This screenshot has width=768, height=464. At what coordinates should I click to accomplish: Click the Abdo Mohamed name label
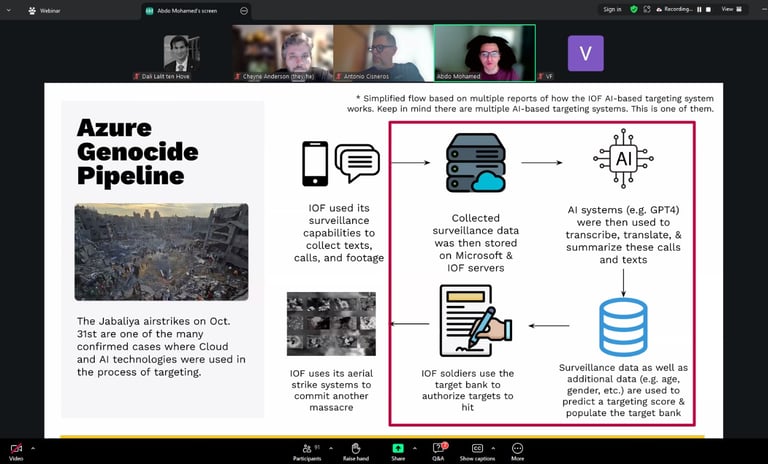click(458, 76)
